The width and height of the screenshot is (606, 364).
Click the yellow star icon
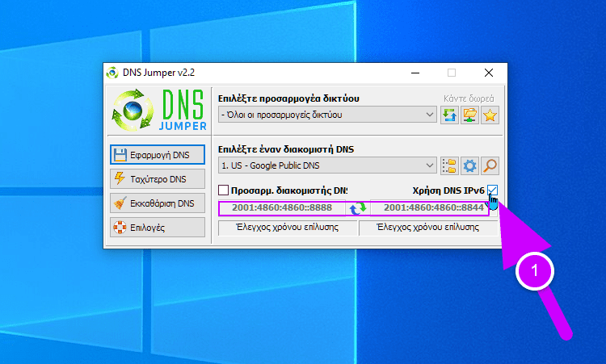[490, 115]
